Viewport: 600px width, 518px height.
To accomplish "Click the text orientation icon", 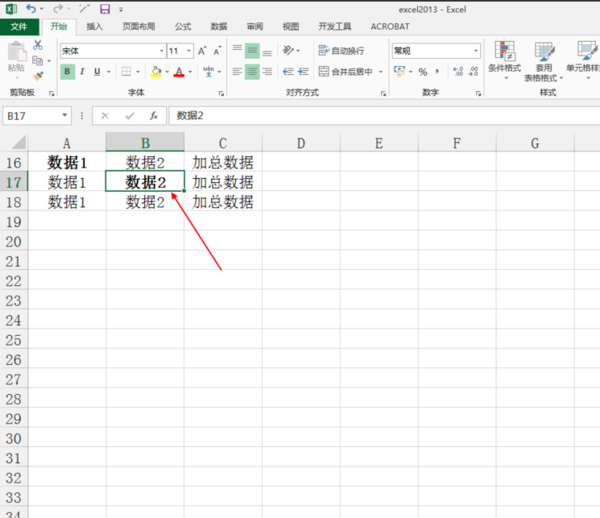I will (x=288, y=50).
